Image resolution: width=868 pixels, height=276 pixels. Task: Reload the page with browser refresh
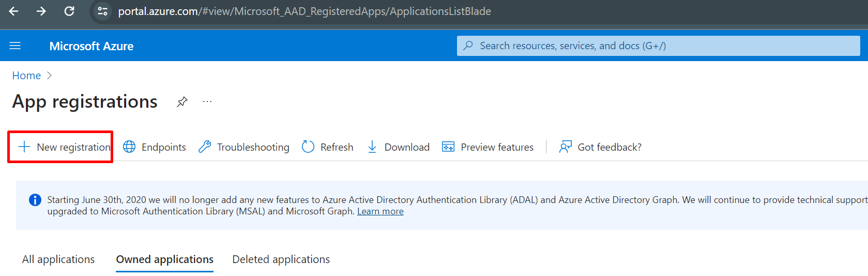[69, 11]
